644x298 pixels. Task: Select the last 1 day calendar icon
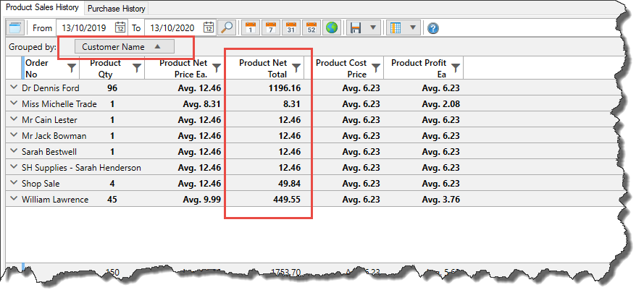pyautogui.click(x=251, y=28)
